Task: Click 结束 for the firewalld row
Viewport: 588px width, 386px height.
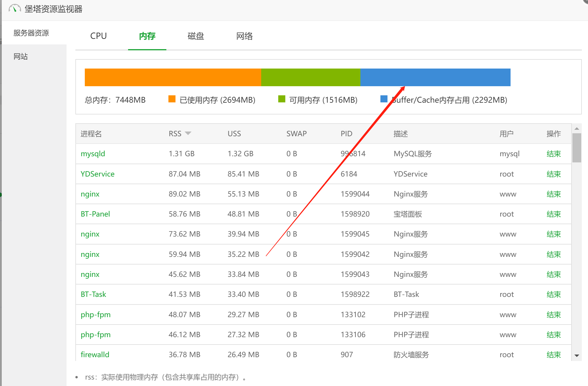Action: coord(554,355)
